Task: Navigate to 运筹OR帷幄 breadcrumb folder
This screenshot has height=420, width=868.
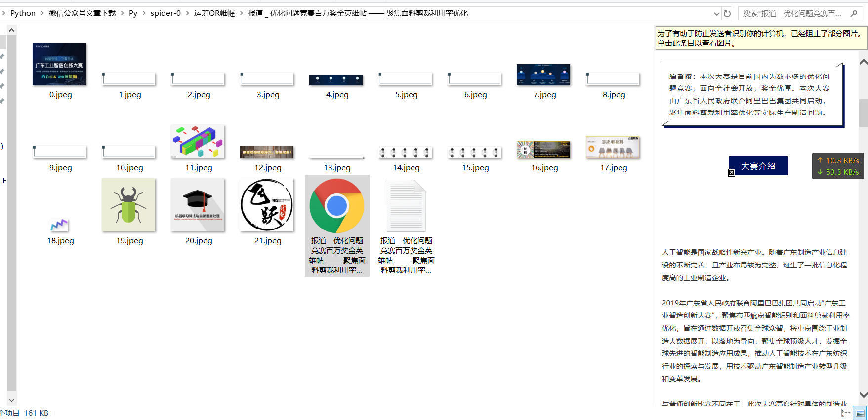Action: click(214, 13)
